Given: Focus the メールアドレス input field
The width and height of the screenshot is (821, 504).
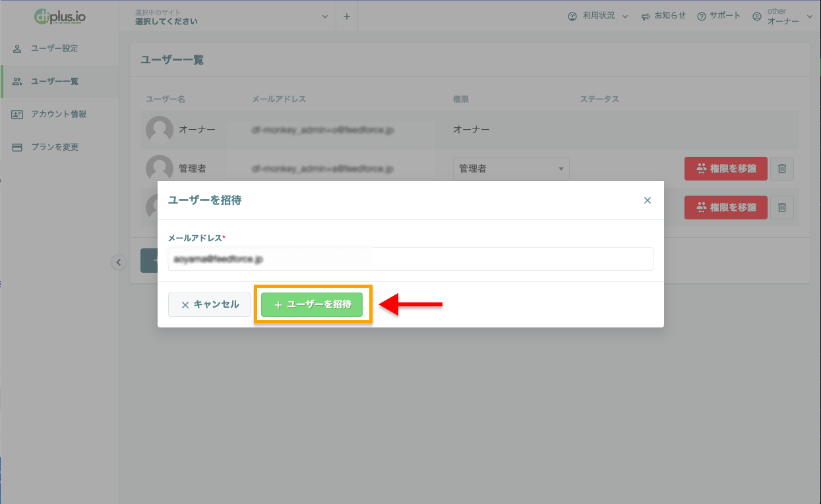Looking at the screenshot, I should (x=410, y=259).
